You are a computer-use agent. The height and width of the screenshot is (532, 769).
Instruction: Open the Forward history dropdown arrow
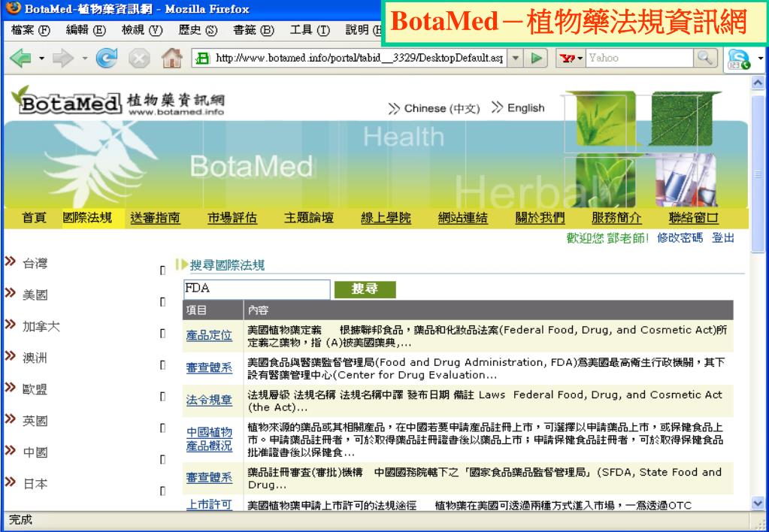pyautogui.click(x=84, y=59)
